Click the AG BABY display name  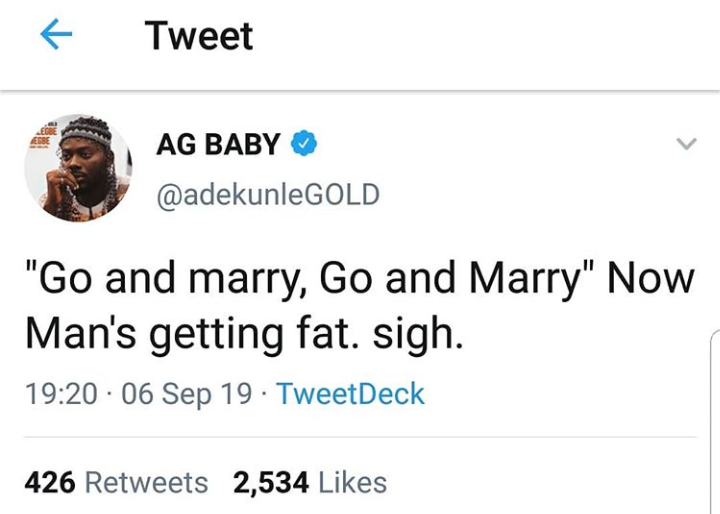(217, 145)
